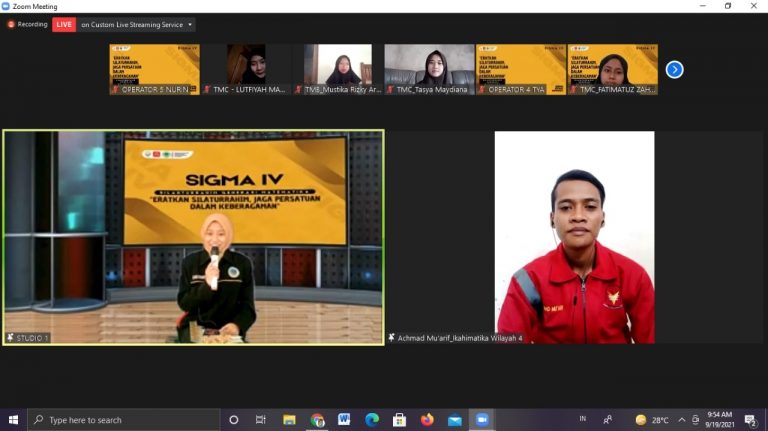Image resolution: width=768 pixels, height=431 pixels.
Task: Click the Recording status indicator
Action: (27, 24)
